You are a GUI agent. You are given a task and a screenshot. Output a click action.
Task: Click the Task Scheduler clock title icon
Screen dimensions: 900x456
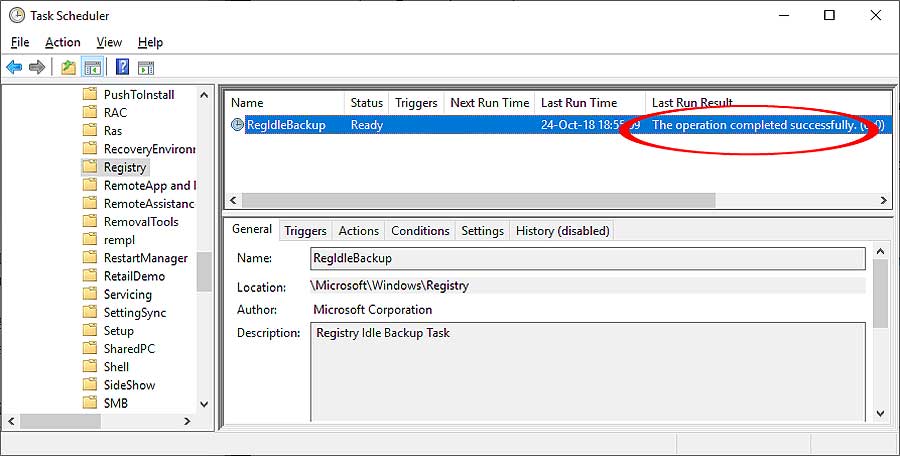(17, 16)
